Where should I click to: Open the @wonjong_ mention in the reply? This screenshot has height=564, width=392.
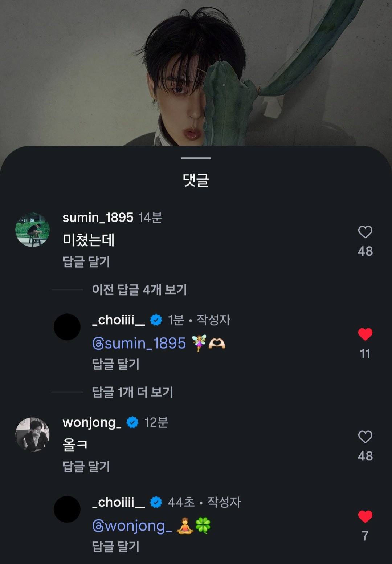click(x=132, y=526)
